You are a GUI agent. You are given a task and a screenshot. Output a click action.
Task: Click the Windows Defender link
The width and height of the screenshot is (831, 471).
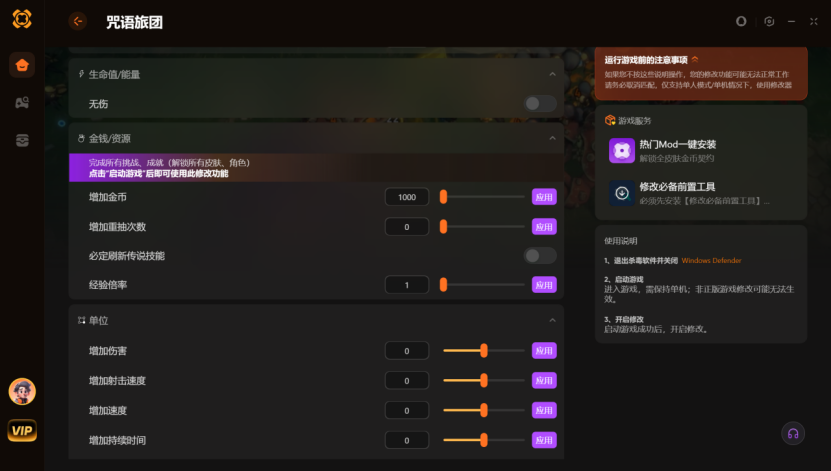point(711,260)
